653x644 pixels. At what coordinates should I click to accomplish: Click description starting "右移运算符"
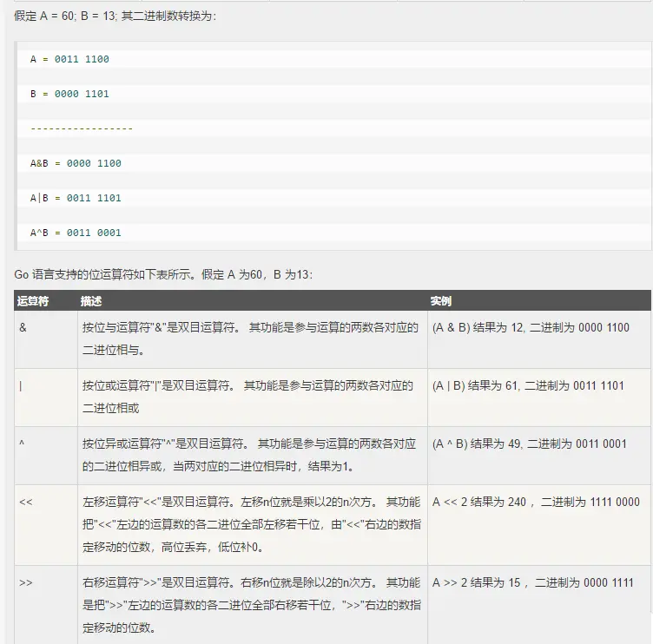(x=252, y=605)
